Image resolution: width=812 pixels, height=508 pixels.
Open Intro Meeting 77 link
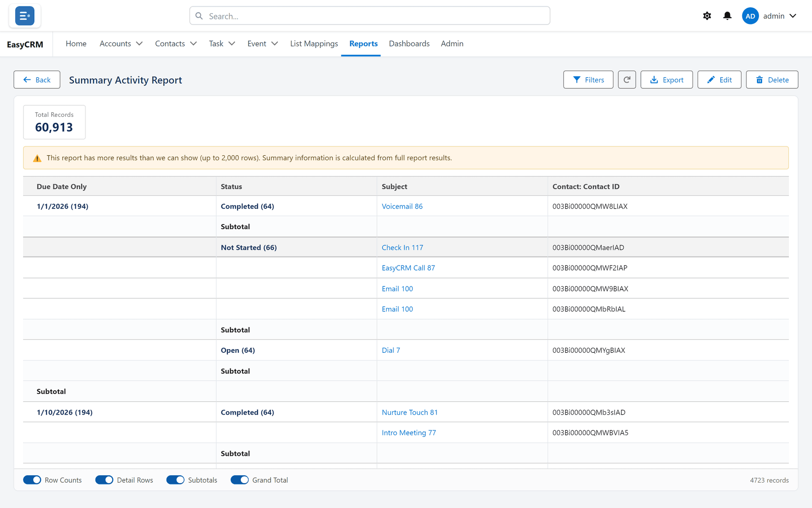409,433
